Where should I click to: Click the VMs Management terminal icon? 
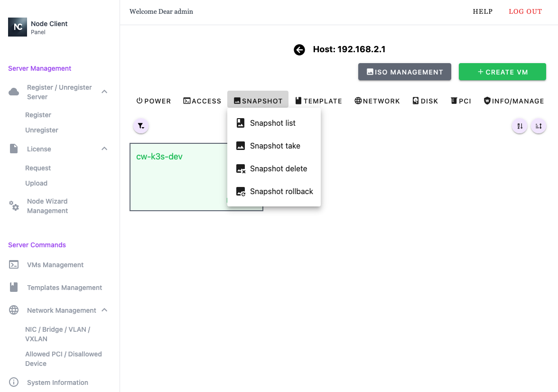[x=14, y=265]
